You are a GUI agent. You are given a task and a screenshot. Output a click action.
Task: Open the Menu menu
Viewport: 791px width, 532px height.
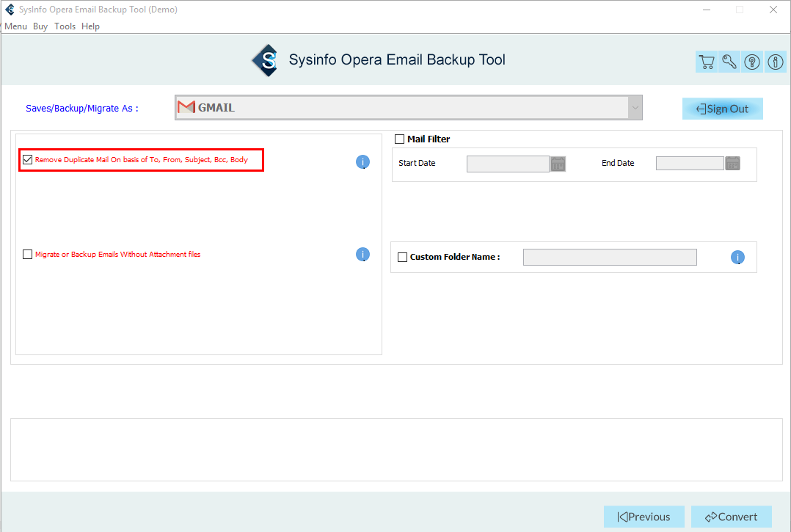(15, 26)
